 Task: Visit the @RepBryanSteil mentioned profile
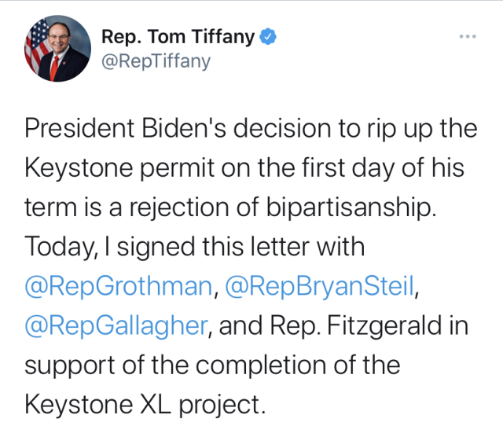coord(319,288)
